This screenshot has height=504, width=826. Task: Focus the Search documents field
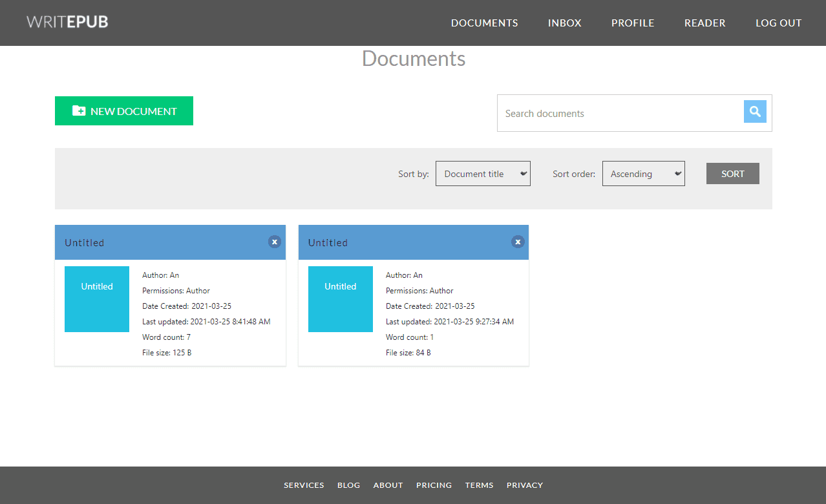tap(620, 114)
